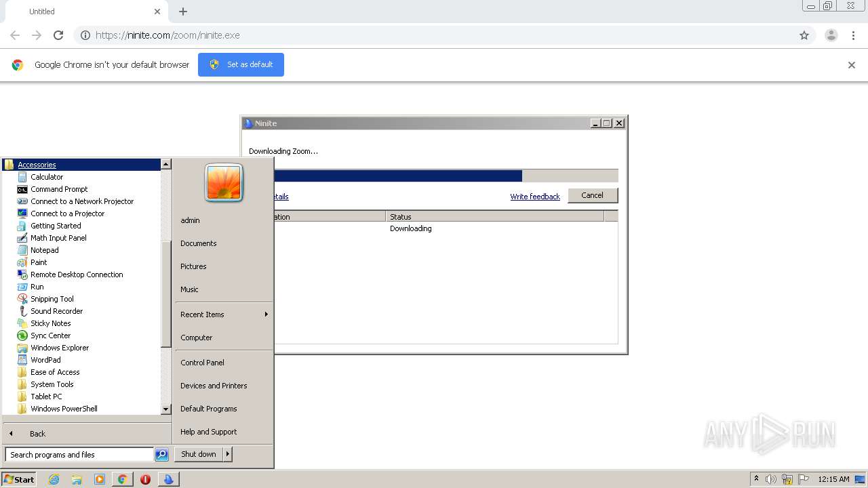Open admin user folder
868x488 pixels.
(x=190, y=220)
